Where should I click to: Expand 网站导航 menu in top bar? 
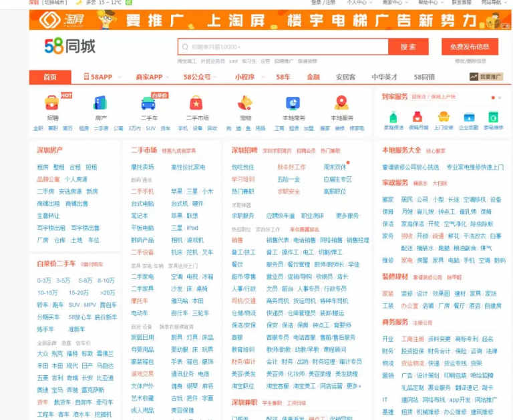click(494, 2)
